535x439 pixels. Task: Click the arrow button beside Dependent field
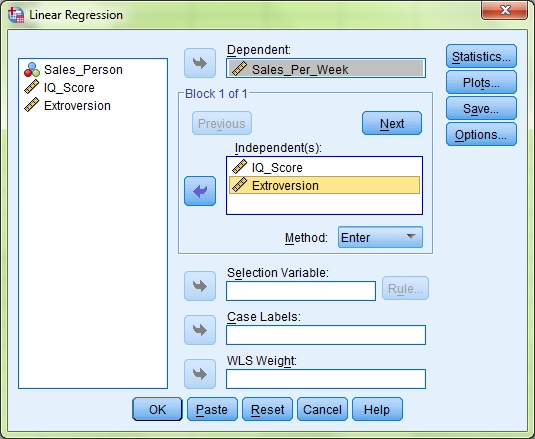(x=200, y=63)
